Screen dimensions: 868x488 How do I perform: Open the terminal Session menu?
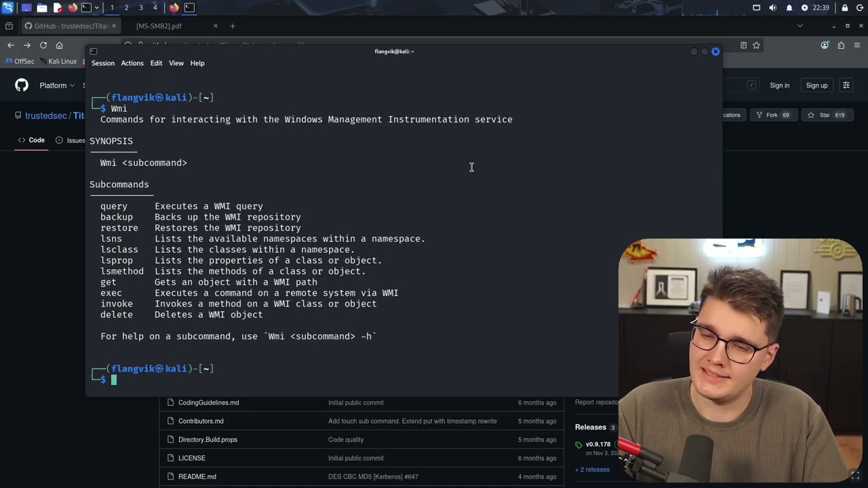(x=103, y=63)
